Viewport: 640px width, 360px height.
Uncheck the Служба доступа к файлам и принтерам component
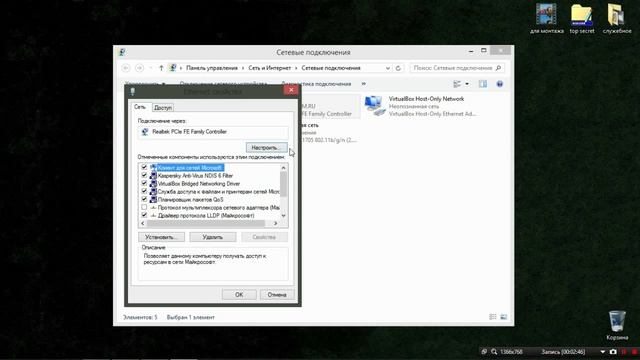tap(144, 191)
